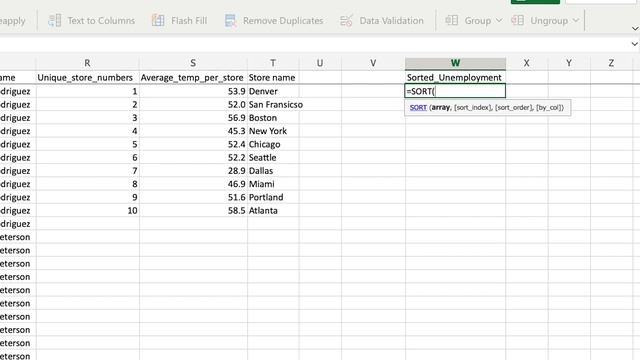
Task: Select the Seattle cell
Action: [x=273, y=158]
